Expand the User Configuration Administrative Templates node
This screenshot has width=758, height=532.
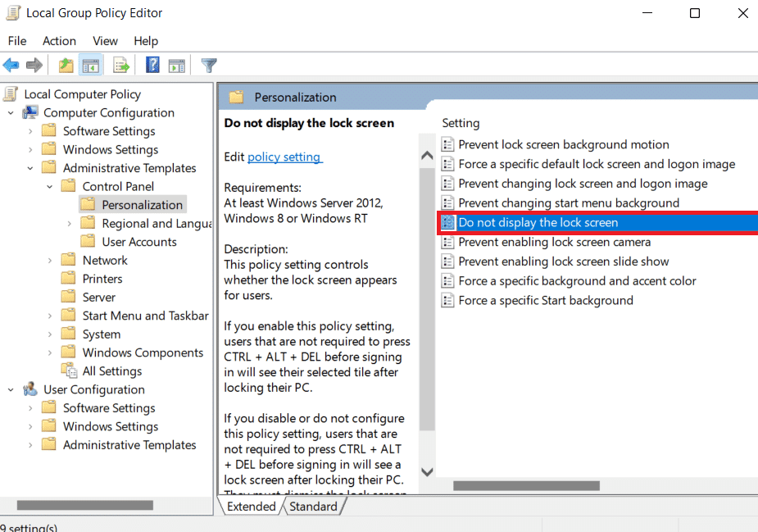click(x=30, y=445)
